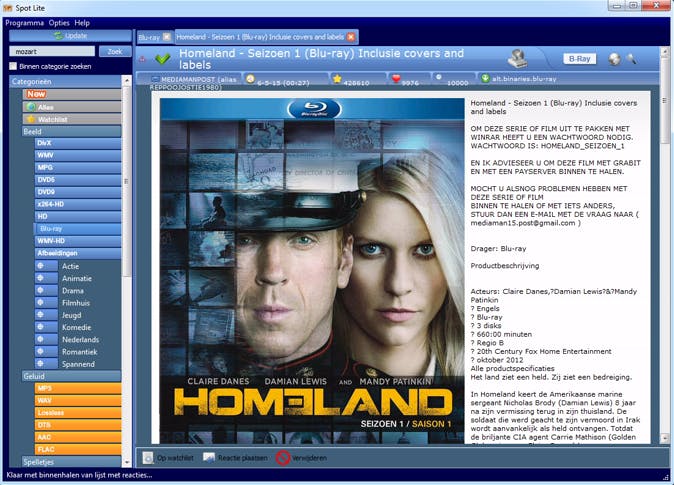This screenshot has width=674, height=485.
Task: Click the Reactie plaatsen comment icon
Action: 209,457
